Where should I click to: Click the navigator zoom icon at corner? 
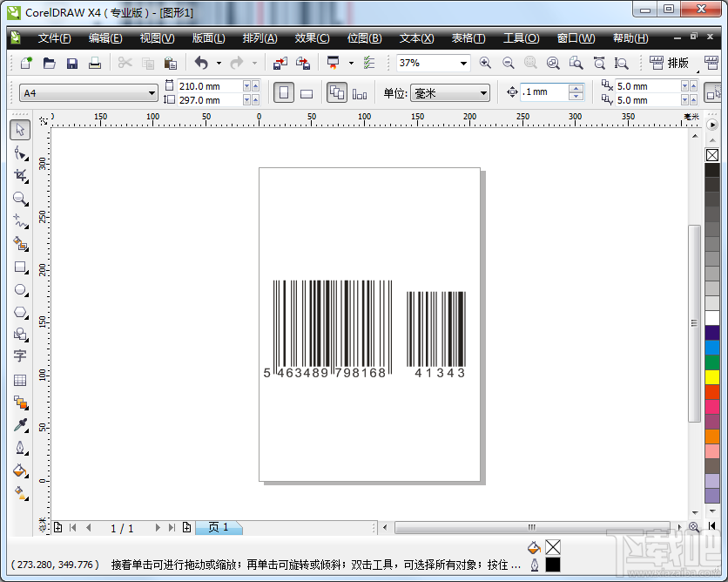(x=694, y=527)
